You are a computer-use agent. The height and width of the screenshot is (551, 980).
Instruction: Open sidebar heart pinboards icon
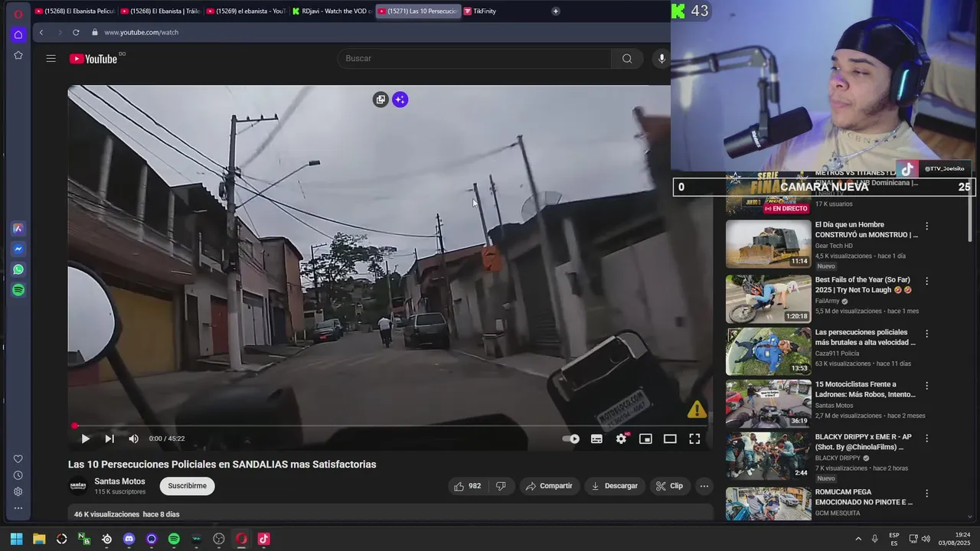(18, 459)
